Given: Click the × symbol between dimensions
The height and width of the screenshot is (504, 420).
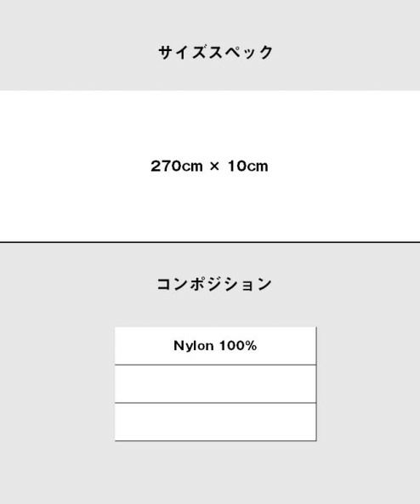Looking at the screenshot, I should 214,167.
